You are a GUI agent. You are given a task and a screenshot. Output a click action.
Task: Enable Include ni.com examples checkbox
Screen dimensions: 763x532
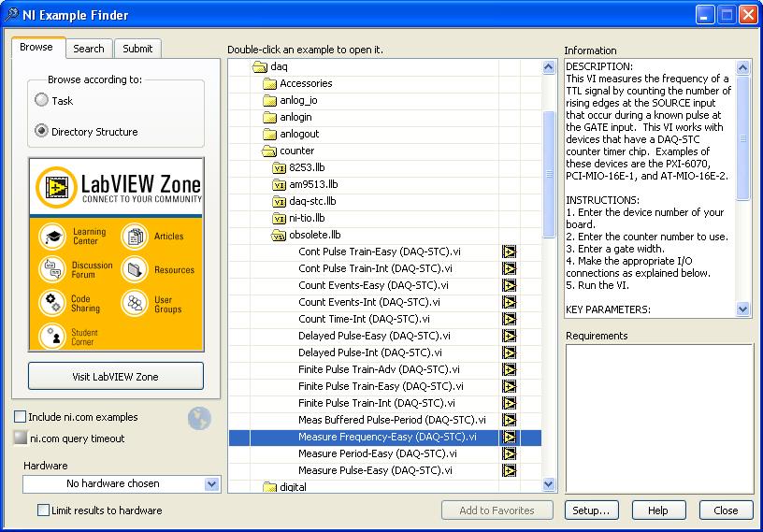pos(21,417)
